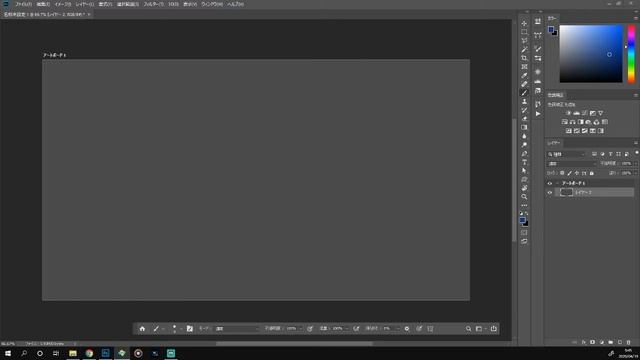The height and width of the screenshot is (360, 640).
Task: Select the Clone Stamp tool
Action: point(524,102)
